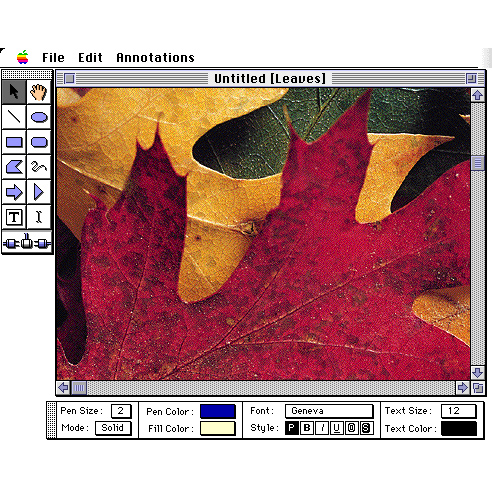This screenshot has height=492, width=492.
Task: Click the connector plug icon
Action: point(27,242)
